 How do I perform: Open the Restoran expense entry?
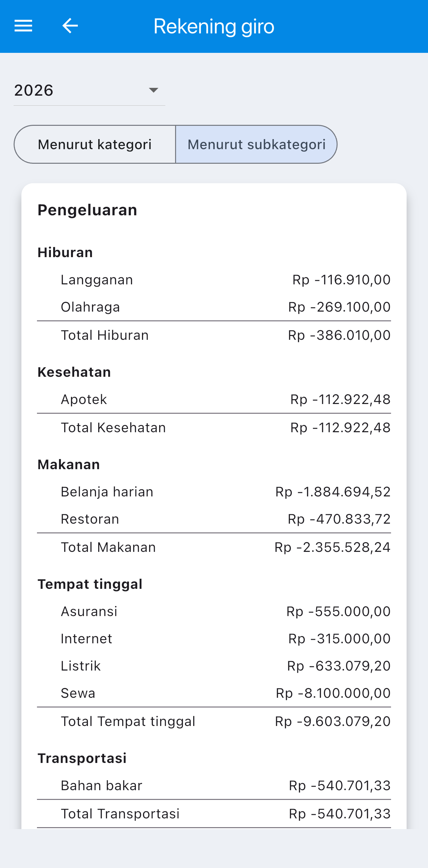(214, 519)
